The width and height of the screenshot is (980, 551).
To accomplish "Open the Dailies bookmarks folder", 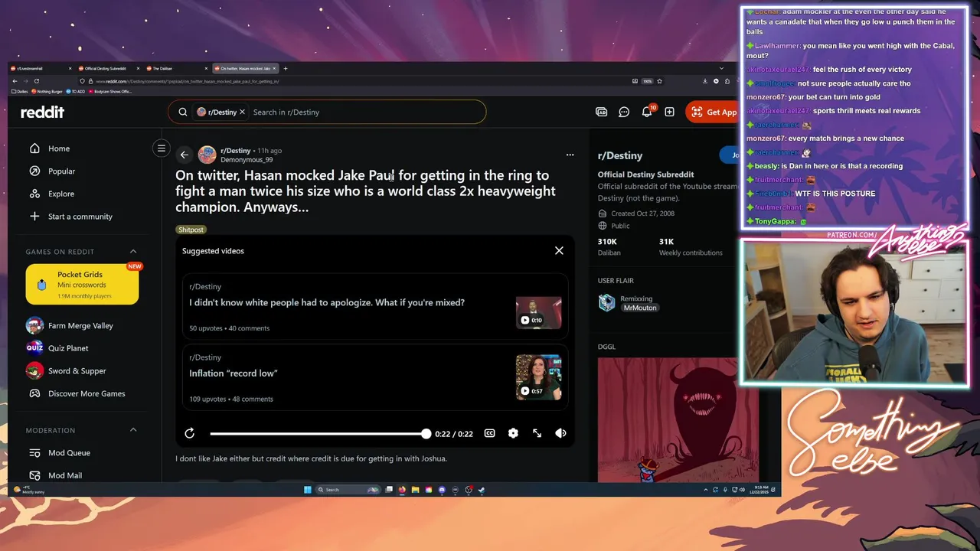I will (21, 91).
